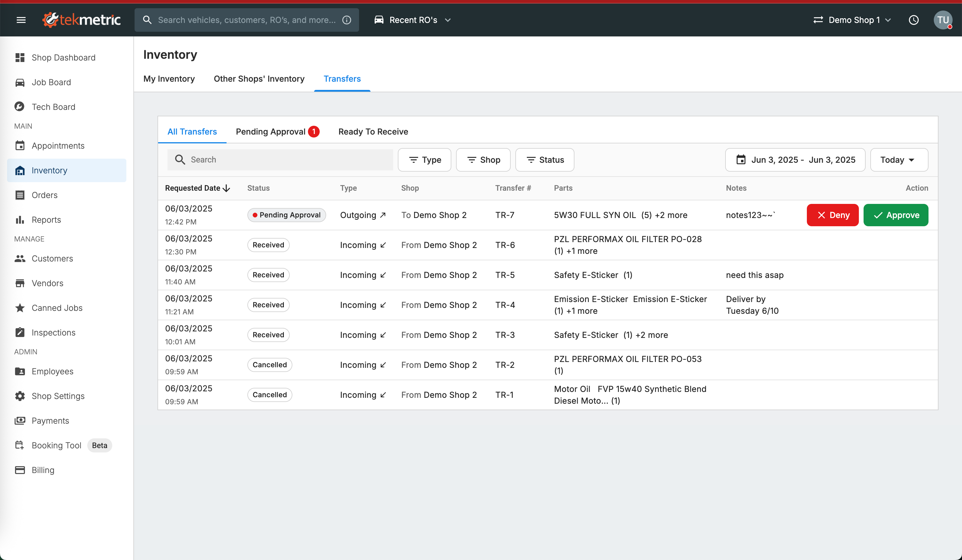Click the Tech Board gauge icon
962x560 pixels.
point(20,107)
